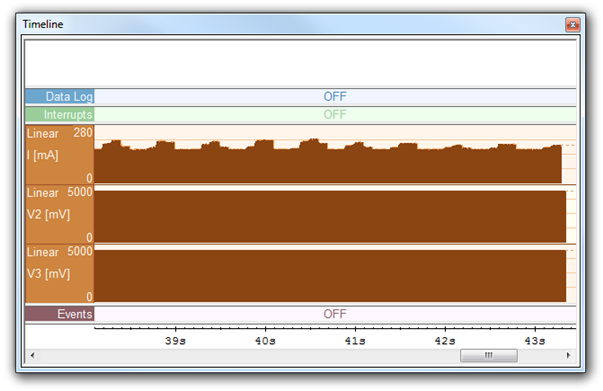
Task: Click the I [mA] channel label
Action: (43, 155)
